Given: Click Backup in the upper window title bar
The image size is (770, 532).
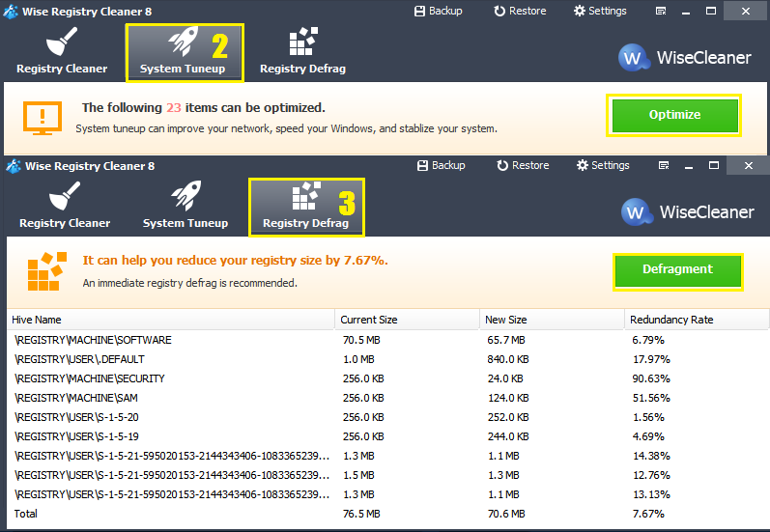Looking at the screenshot, I should [x=439, y=11].
